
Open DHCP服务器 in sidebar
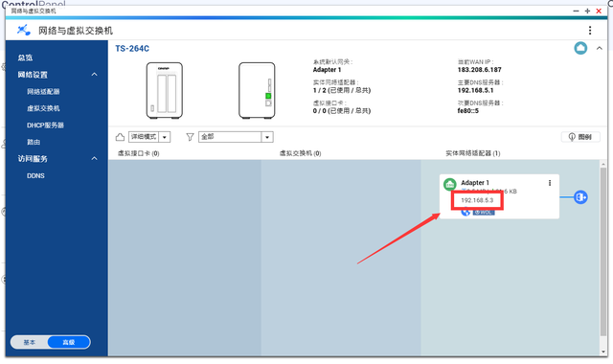click(45, 125)
